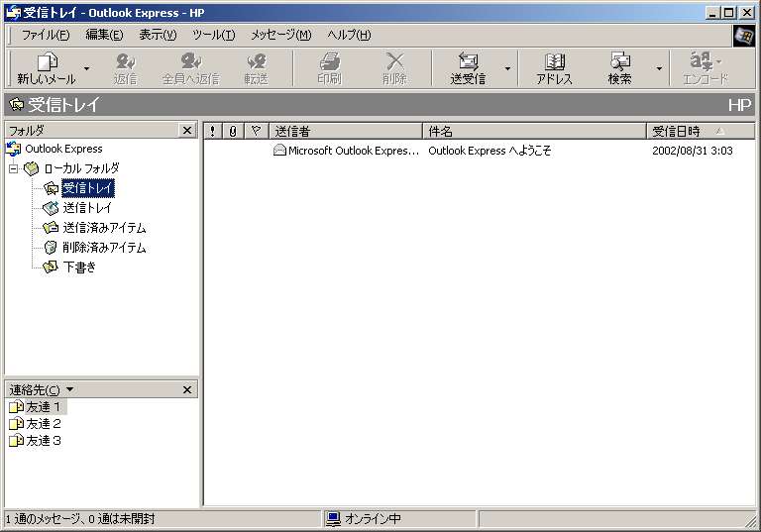Click the 新しいメール (New Mail) toolbar icon
This screenshot has height=532, width=761.
[x=46, y=68]
